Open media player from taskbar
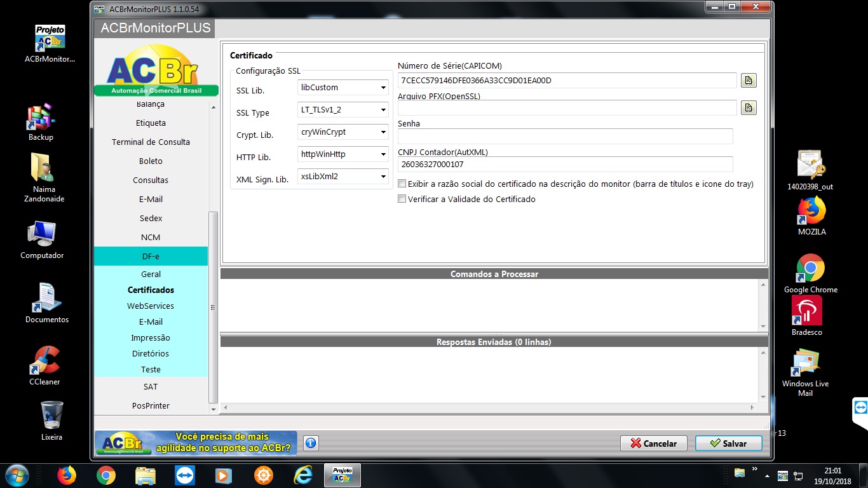 (224, 475)
